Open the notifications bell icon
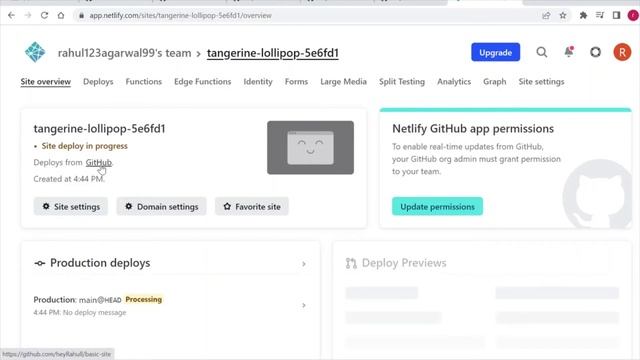The image size is (640, 360). (x=569, y=52)
